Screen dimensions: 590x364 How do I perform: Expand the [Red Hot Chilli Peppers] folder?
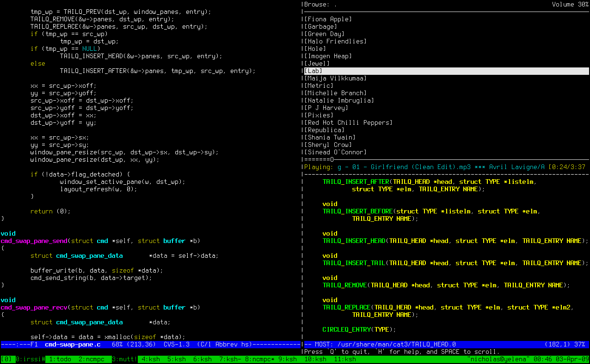point(348,122)
